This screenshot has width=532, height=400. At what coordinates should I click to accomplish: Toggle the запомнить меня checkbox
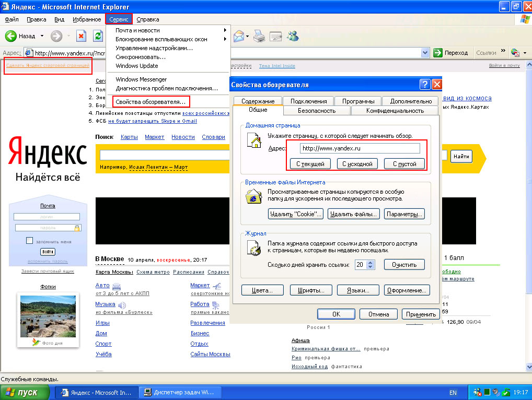point(29,240)
